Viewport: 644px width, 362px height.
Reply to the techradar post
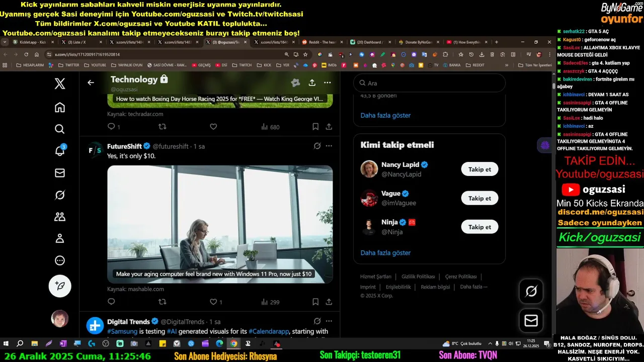111,127
